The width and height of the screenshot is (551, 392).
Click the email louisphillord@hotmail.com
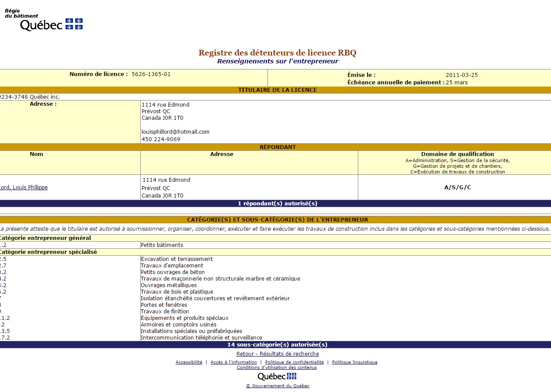(176, 132)
